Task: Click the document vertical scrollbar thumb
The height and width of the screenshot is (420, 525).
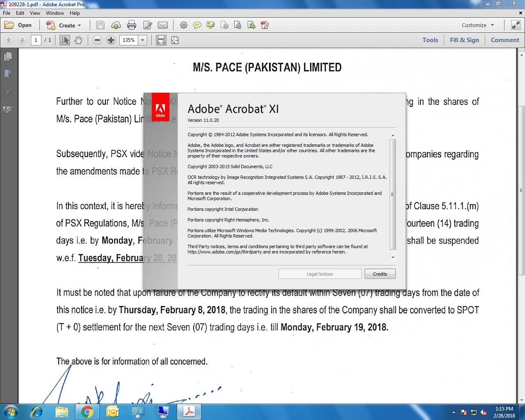Action: (522, 190)
